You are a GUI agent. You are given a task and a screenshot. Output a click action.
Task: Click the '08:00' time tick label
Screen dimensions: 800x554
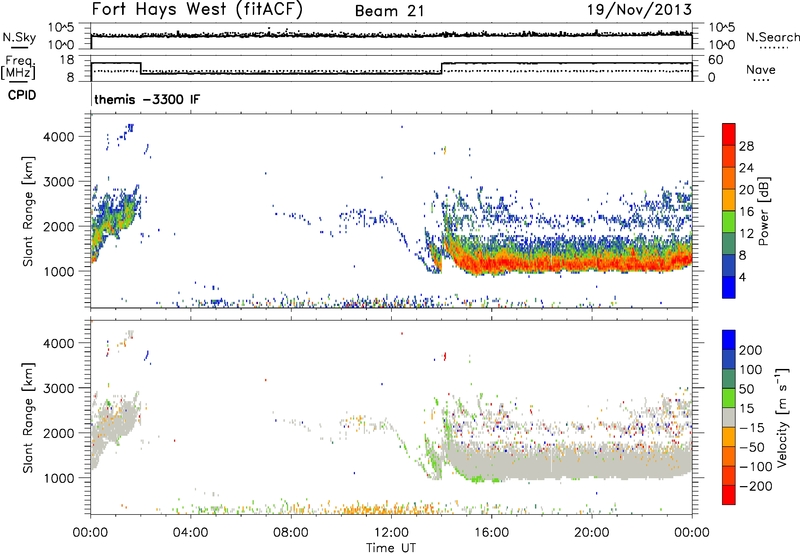point(291,533)
